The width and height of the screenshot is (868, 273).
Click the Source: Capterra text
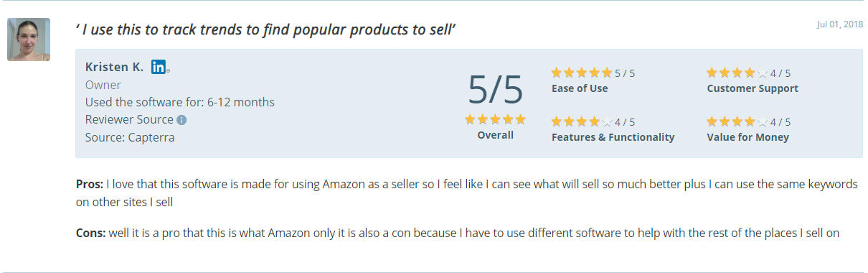pos(130,137)
